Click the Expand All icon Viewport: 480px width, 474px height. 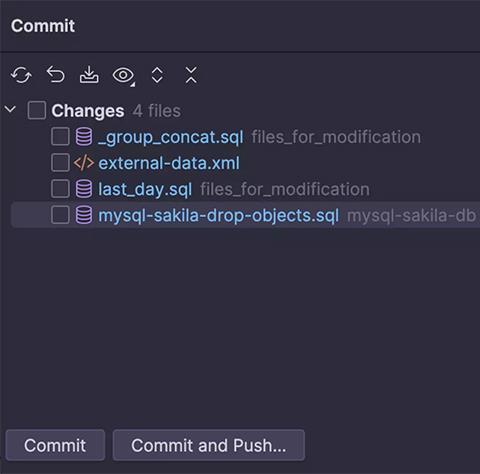click(x=157, y=75)
